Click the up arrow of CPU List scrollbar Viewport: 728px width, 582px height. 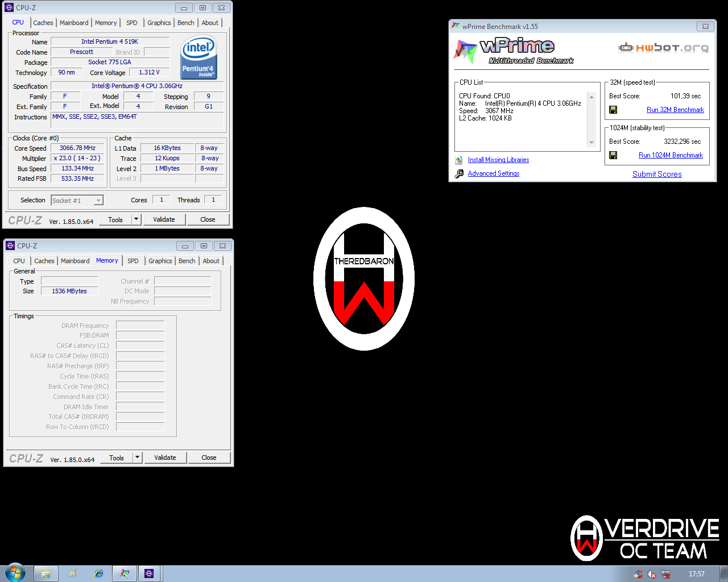(x=591, y=97)
